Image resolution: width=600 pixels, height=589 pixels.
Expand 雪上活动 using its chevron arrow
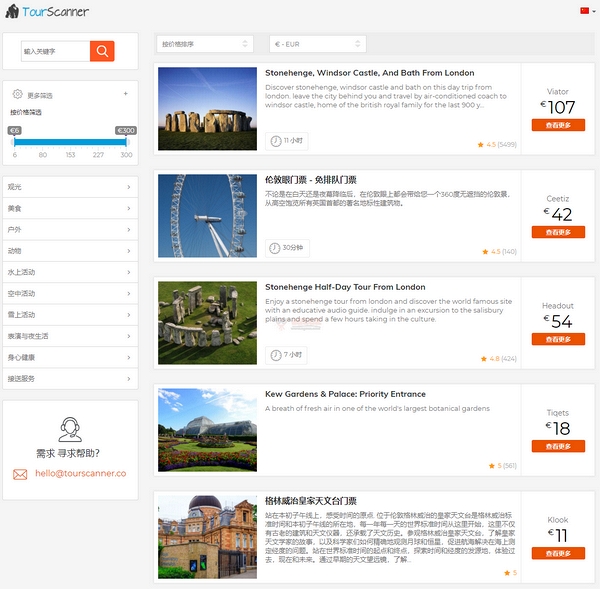pos(129,315)
